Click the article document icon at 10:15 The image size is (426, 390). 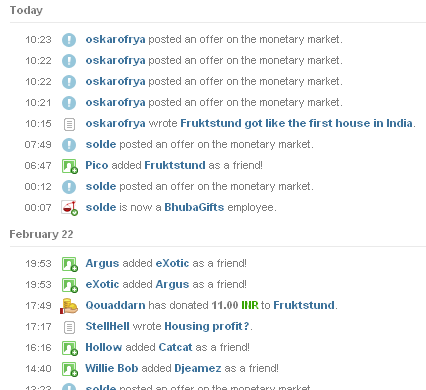(69, 124)
